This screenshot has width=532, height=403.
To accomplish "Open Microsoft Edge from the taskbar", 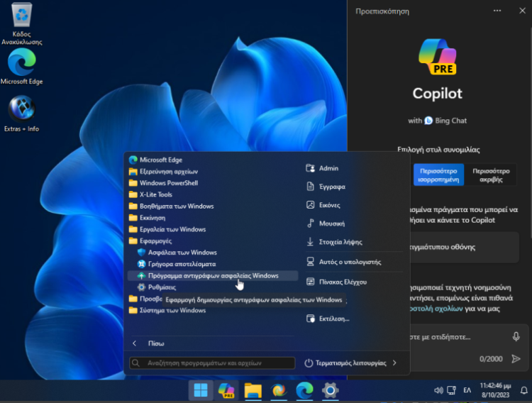I will click(x=304, y=390).
